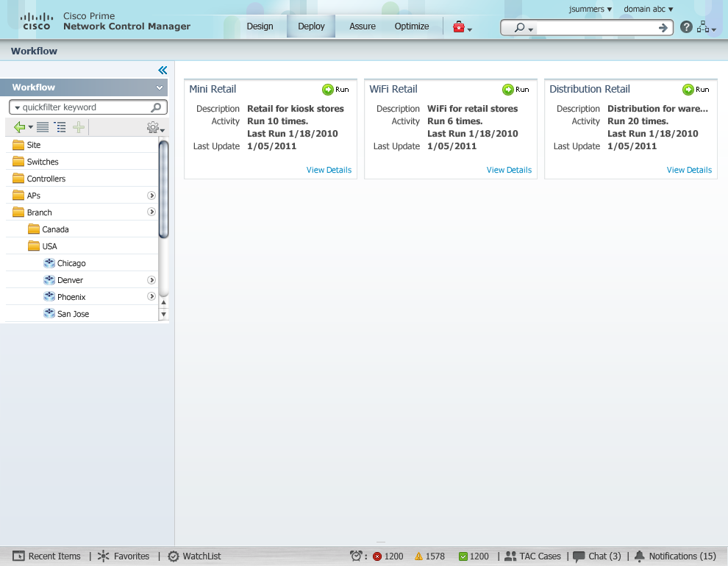Click the green plus add icon
The height and width of the screenshot is (566, 728).
78,127
